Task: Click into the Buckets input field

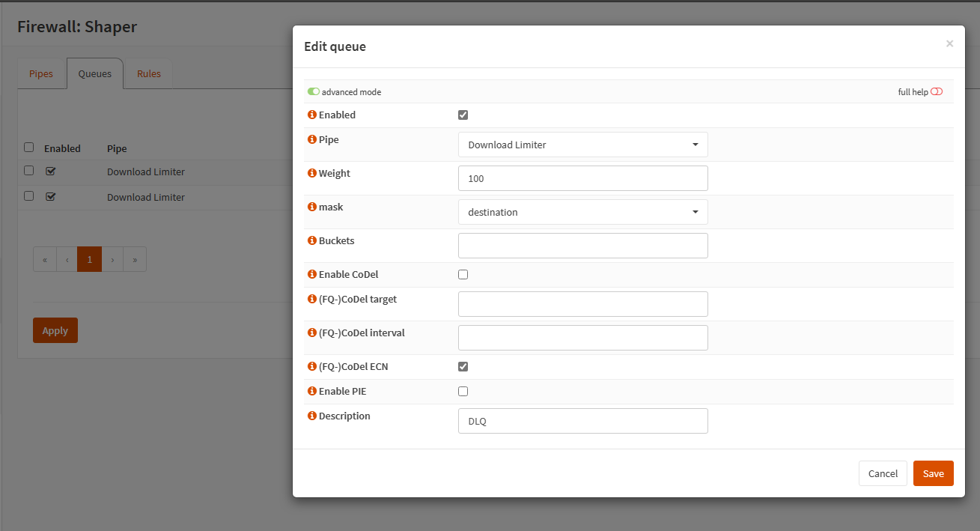Action: click(582, 246)
